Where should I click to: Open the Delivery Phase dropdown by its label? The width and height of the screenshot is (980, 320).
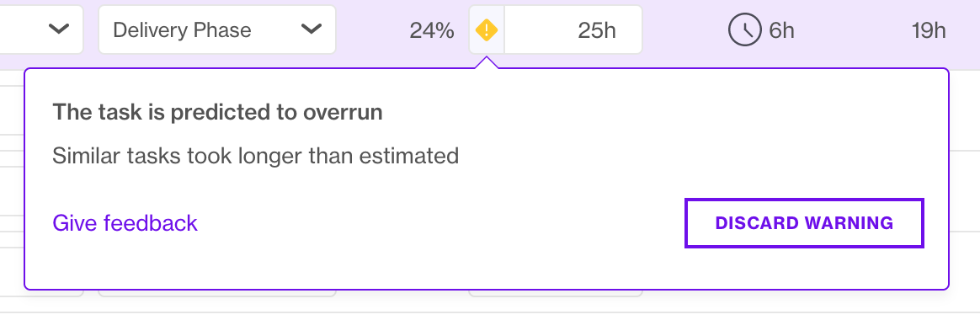click(x=182, y=30)
